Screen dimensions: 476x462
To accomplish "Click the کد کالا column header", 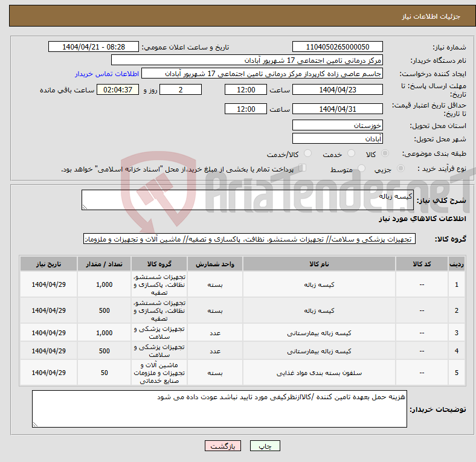I will pyautogui.click(x=422, y=264).
